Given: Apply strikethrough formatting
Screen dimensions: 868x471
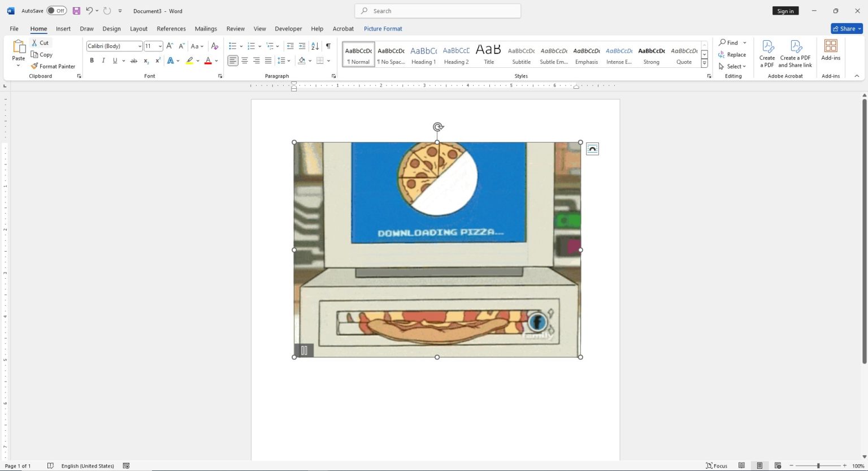Looking at the screenshot, I should (134, 61).
